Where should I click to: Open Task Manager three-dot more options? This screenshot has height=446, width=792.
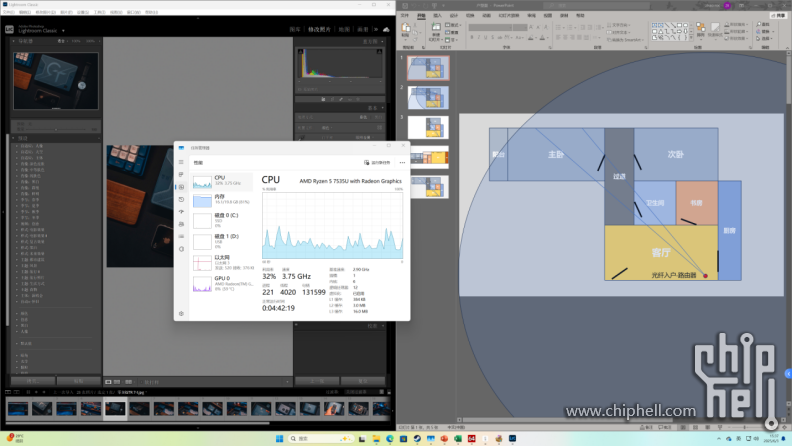[402, 163]
